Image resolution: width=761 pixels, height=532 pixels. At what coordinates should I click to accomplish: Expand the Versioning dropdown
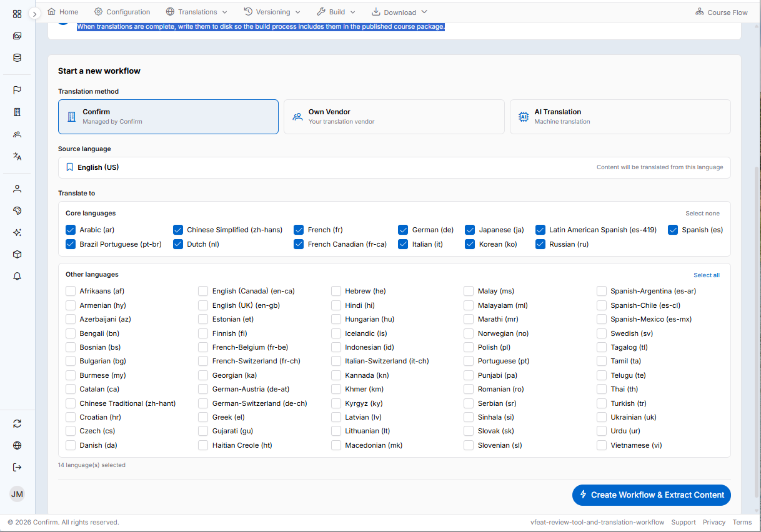coord(272,12)
